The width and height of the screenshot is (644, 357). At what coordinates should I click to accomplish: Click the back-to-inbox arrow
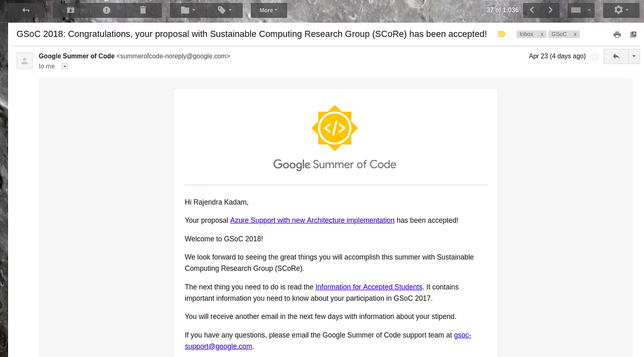coord(25,10)
